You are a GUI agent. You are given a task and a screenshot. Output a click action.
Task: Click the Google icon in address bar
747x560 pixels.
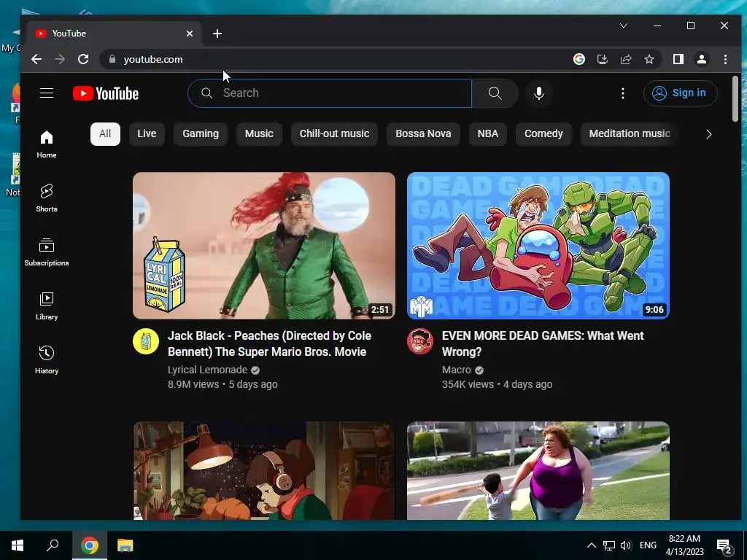578,59
